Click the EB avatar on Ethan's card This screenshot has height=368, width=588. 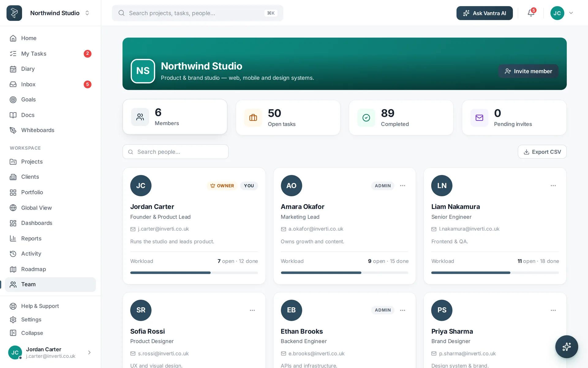pyautogui.click(x=291, y=310)
